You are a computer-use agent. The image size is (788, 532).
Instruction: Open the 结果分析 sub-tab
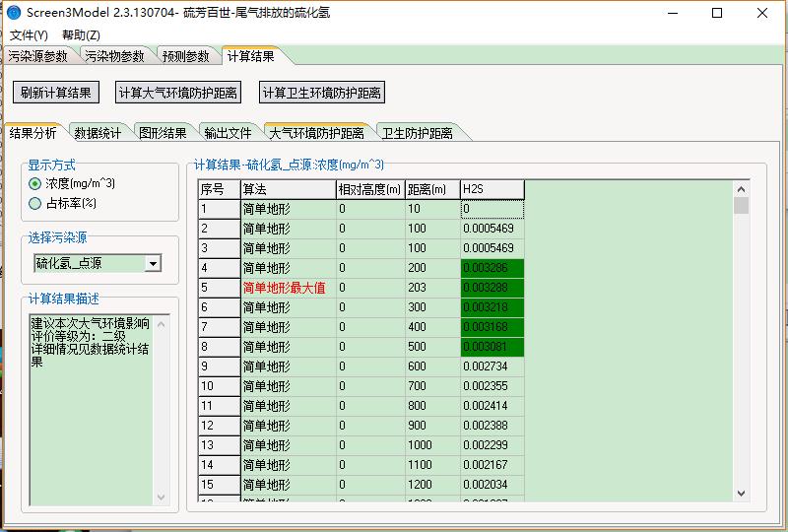(33, 133)
